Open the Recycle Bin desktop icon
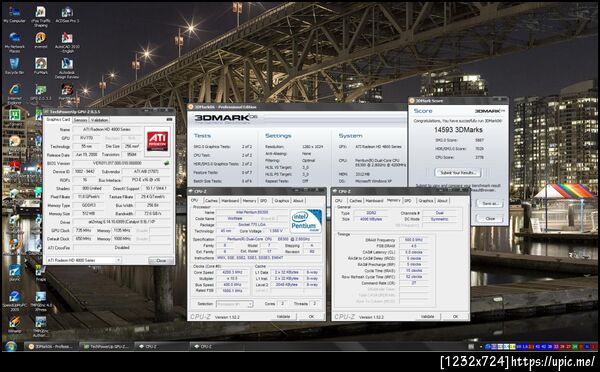 [14, 65]
